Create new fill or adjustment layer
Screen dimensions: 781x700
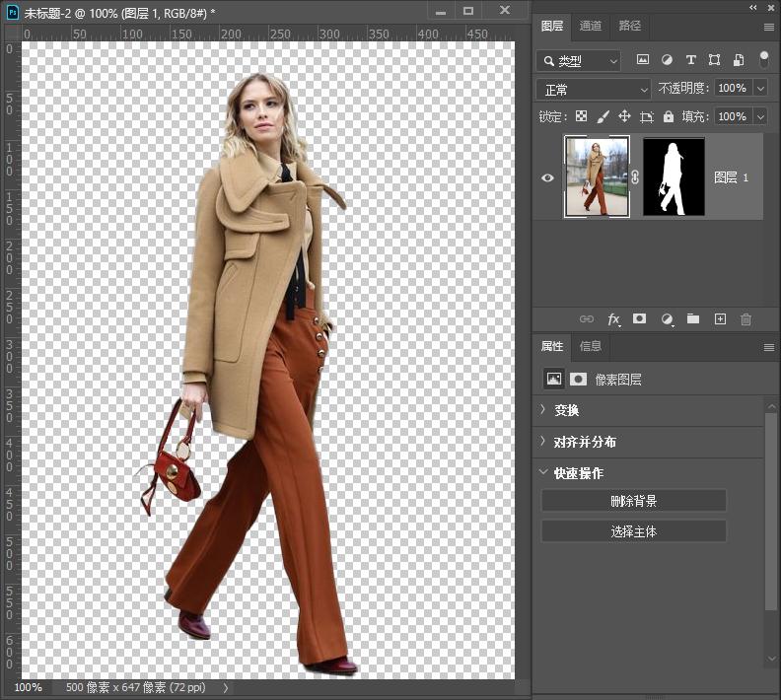click(667, 319)
